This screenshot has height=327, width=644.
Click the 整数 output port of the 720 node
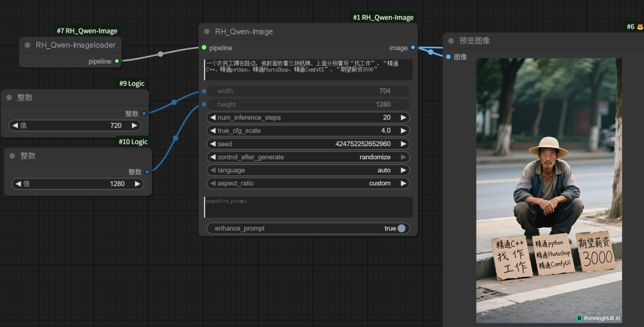pyautogui.click(x=144, y=113)
